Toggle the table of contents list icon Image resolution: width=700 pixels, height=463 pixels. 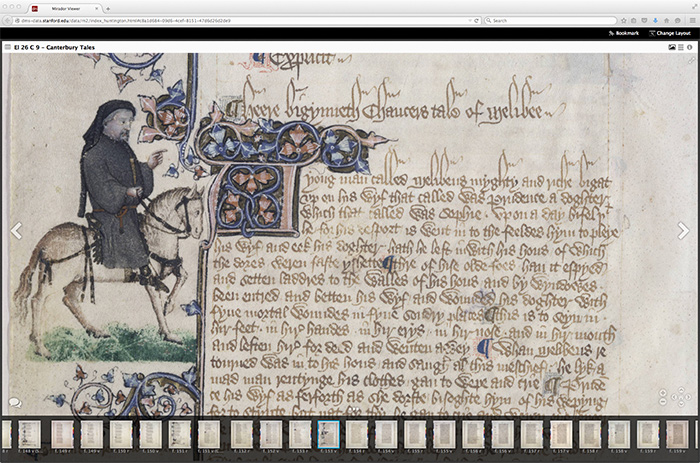click(681, 47)
